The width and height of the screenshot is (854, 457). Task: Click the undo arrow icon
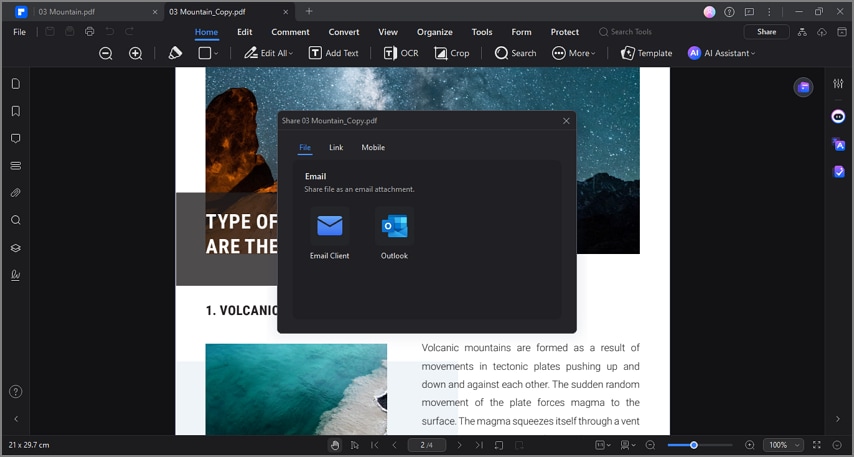109,32
